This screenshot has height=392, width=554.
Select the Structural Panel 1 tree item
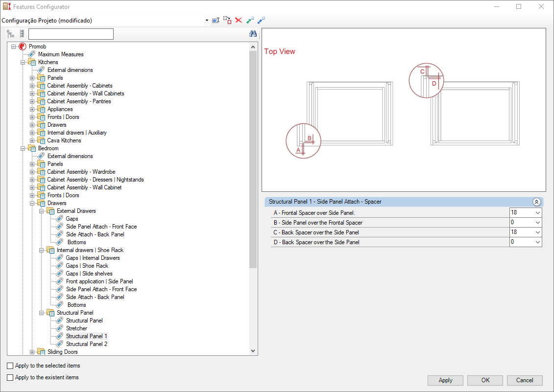point(87,336)
